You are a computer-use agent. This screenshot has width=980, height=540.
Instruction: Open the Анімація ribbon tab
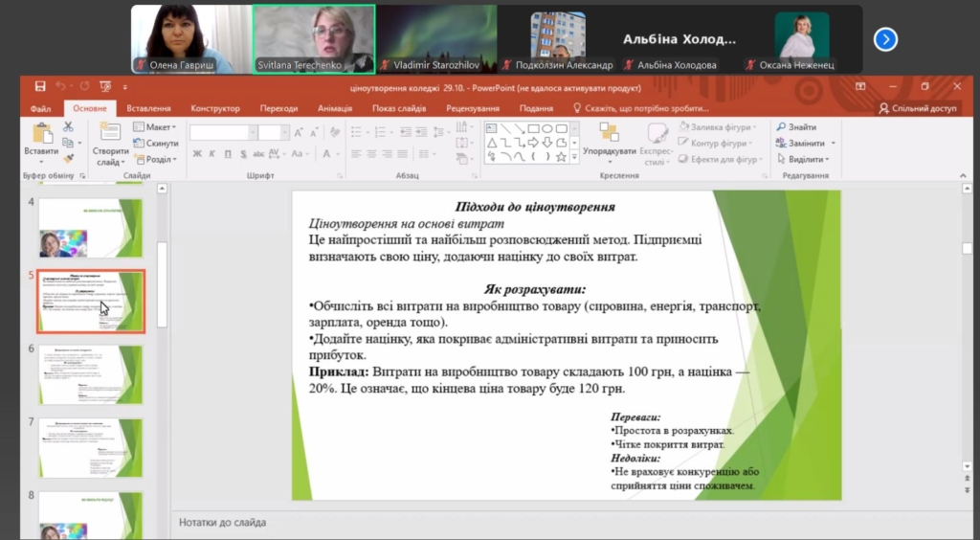click(x=335, y=109)
